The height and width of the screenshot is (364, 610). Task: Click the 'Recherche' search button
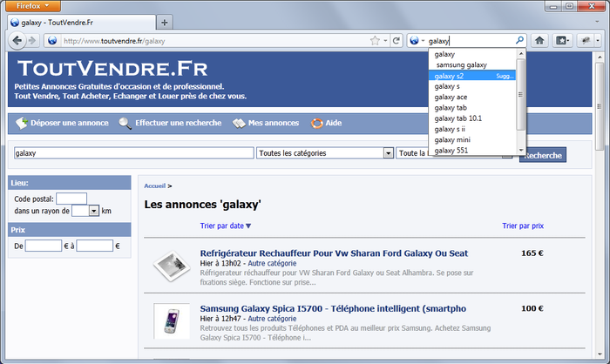[x=543, y=156]
